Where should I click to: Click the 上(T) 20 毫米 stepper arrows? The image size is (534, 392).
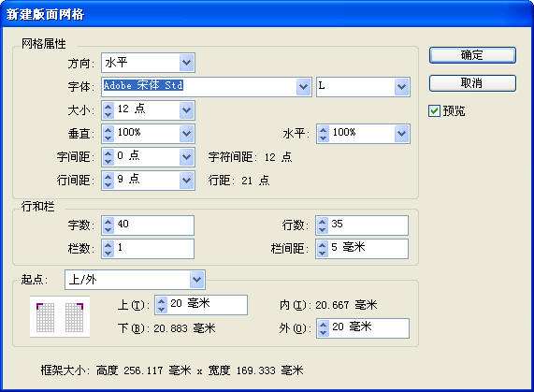click(x=162, y=305)
